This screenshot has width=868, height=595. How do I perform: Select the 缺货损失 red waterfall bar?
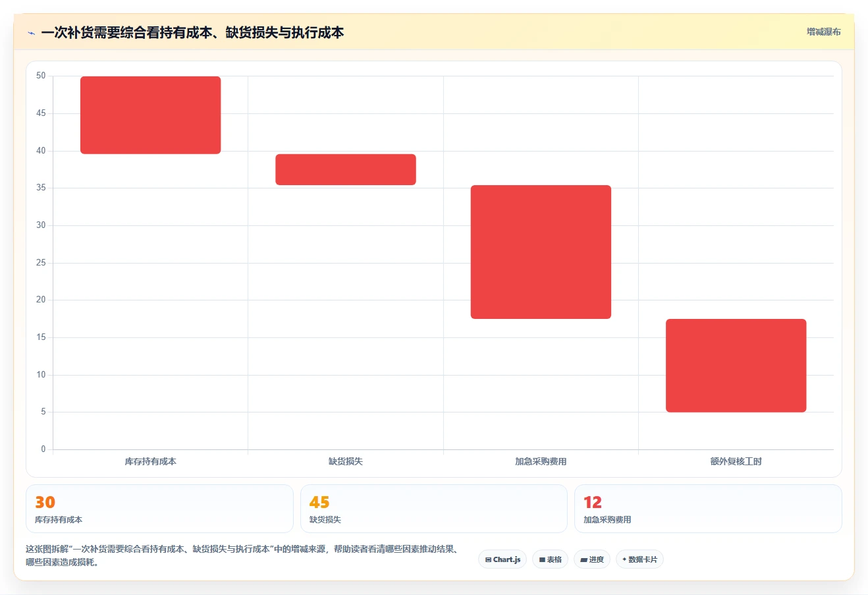346,169
